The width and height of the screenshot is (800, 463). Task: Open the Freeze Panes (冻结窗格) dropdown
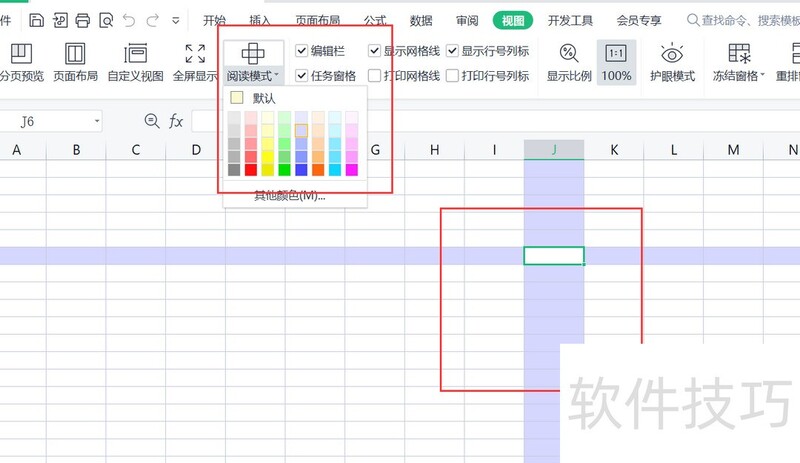click(x=739, y=76)
